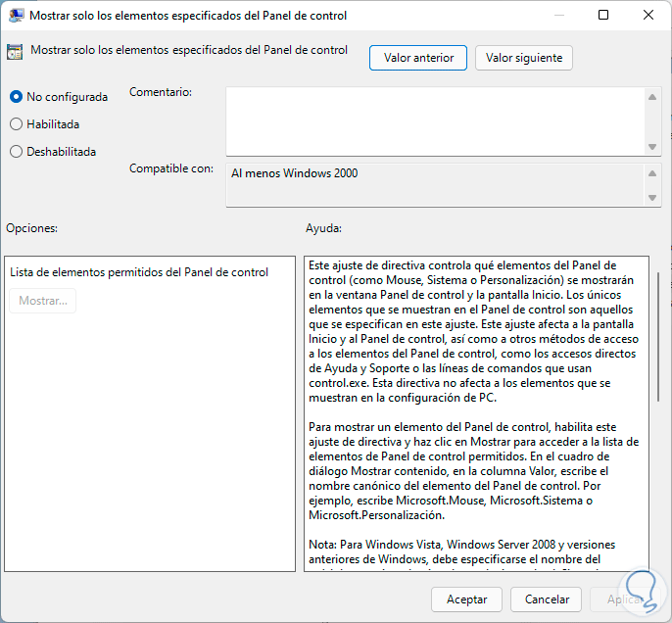Image resolution: width=672 pixels, height=623 pixels.
Task: Click the 'Opciones:' label
Action: point(31,228)
